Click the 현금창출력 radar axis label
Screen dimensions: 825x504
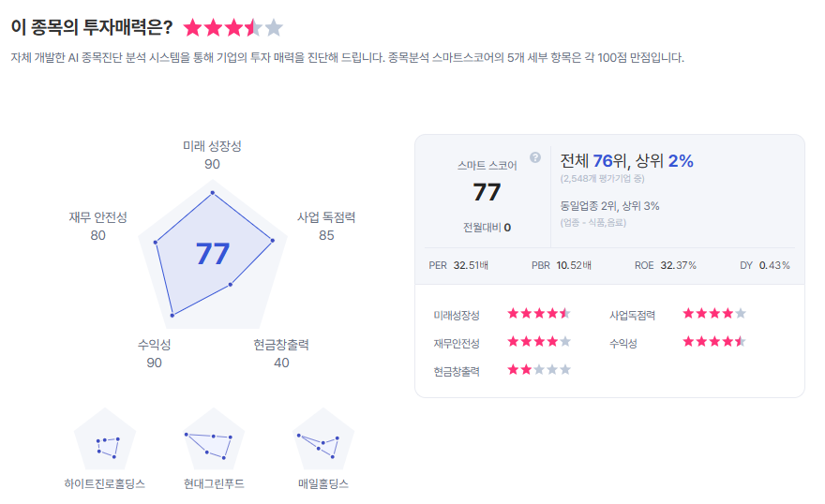281,345
